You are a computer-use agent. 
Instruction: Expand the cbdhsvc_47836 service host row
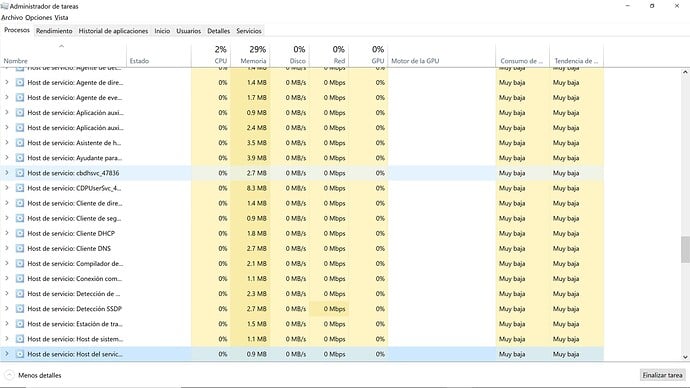(7, 173)
